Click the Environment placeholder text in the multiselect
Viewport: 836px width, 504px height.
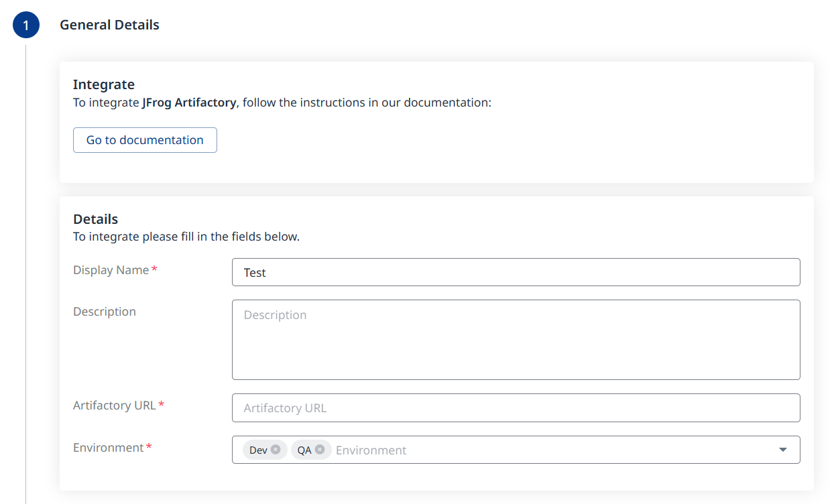coord(371,450)
